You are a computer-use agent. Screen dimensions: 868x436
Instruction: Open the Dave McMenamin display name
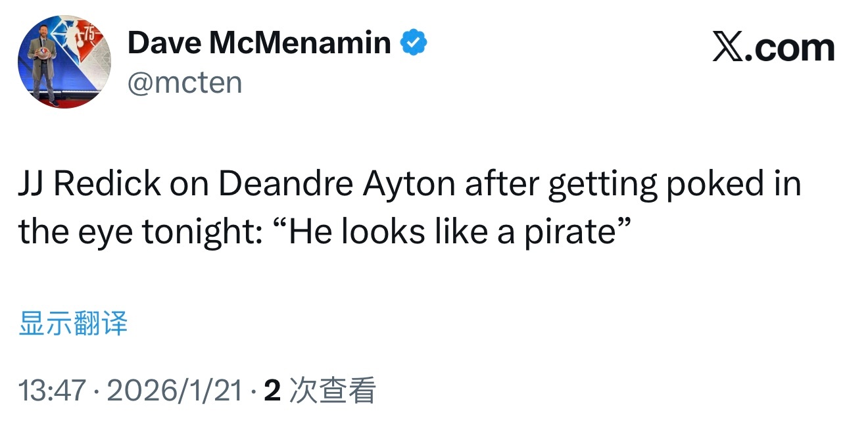(258, 44)
